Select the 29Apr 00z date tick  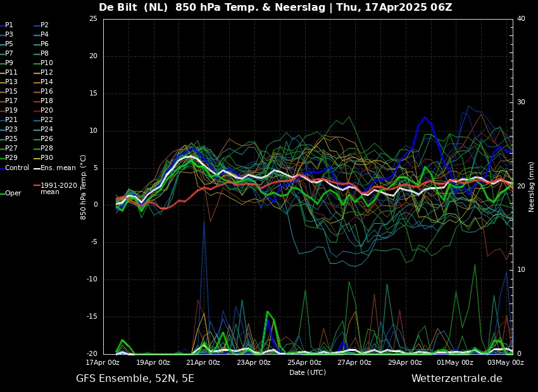(405, 362)
